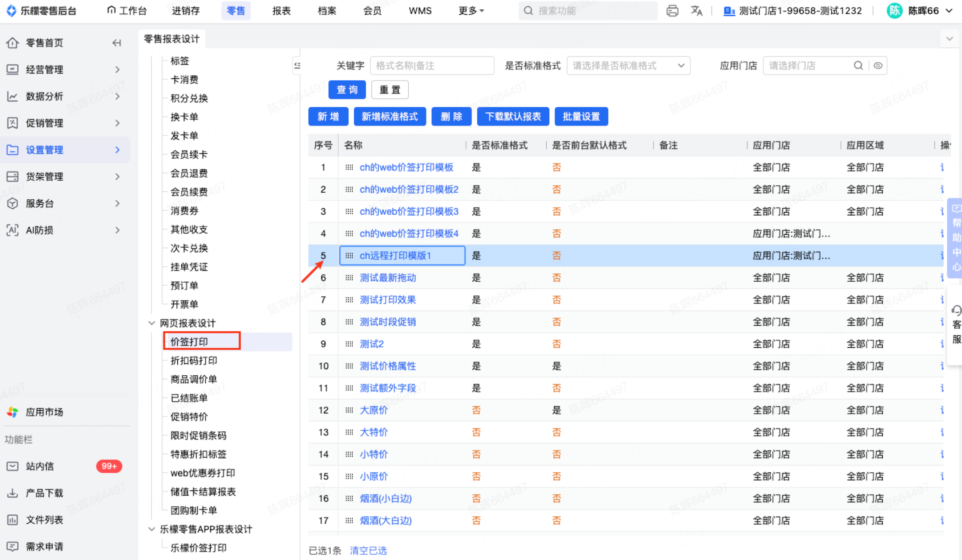This screenshot has height=560, width=962.
Task: Open the 烟酒(大白边) template link
Action: coord(386,521)
